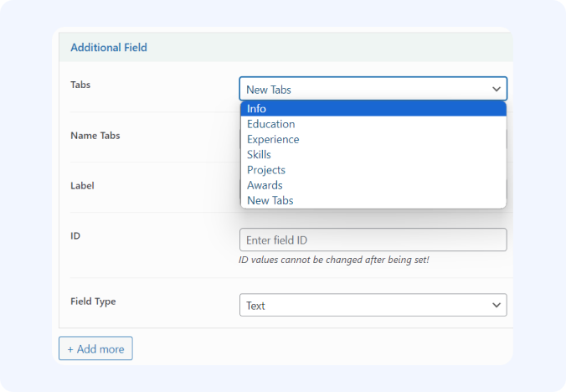
Task: Click the Field Type label
Action: tap(93, 302)
